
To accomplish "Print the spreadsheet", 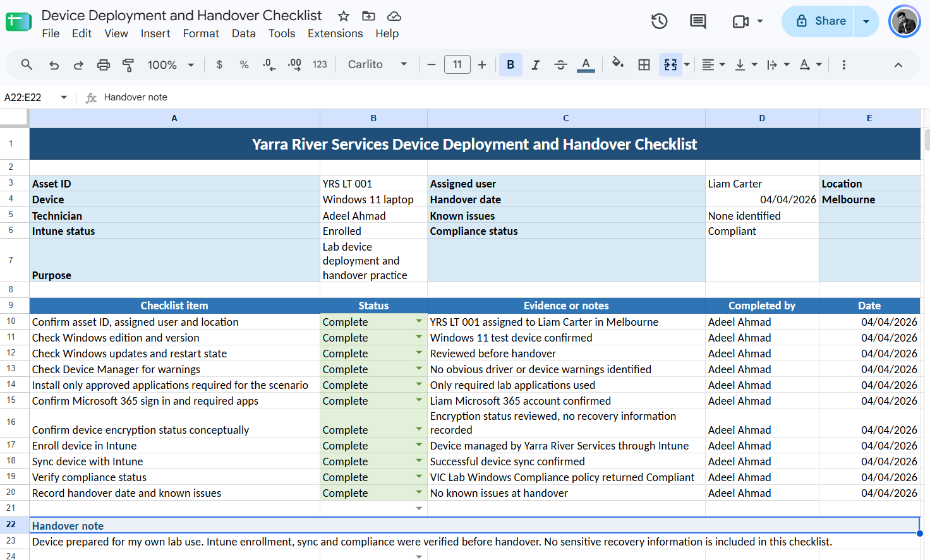I will (104, 64).
